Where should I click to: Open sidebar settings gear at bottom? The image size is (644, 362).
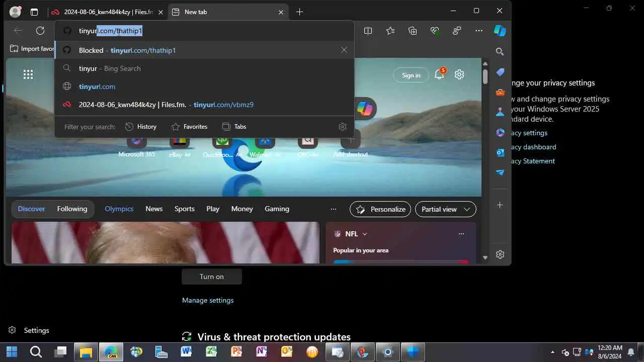pyautogui.click(x=500, y=254)
